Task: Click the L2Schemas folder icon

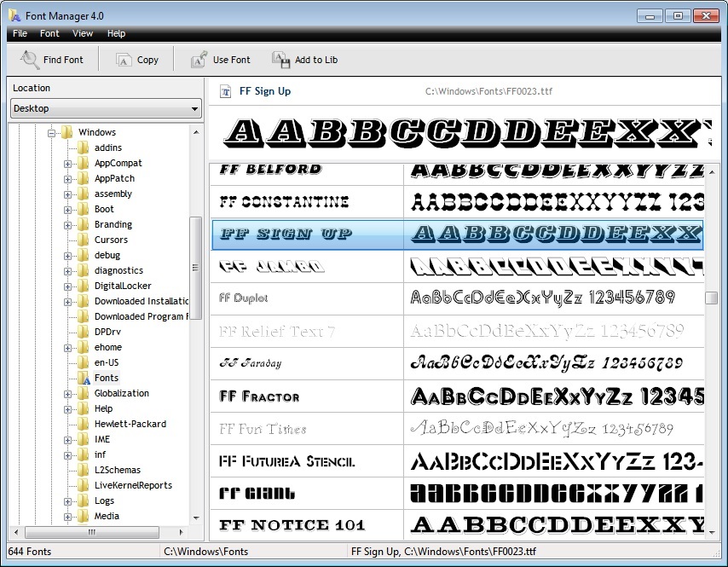Action: [x=84, y=470]
